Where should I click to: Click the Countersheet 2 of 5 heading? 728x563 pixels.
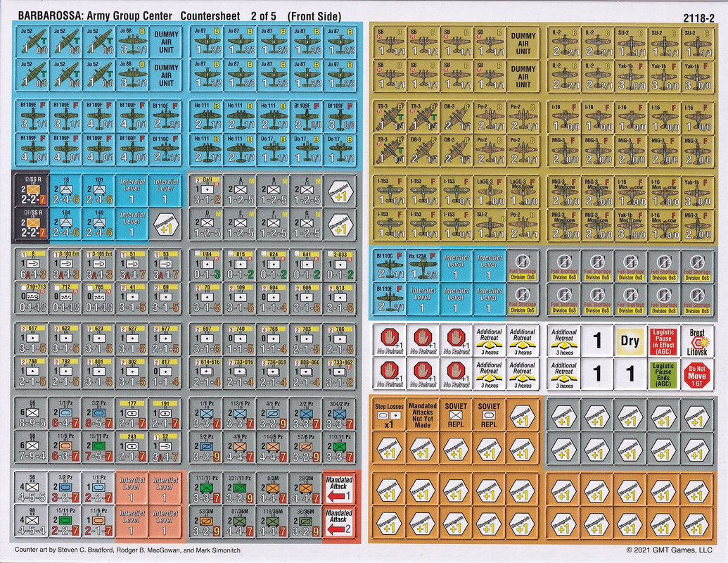[228, 16]
